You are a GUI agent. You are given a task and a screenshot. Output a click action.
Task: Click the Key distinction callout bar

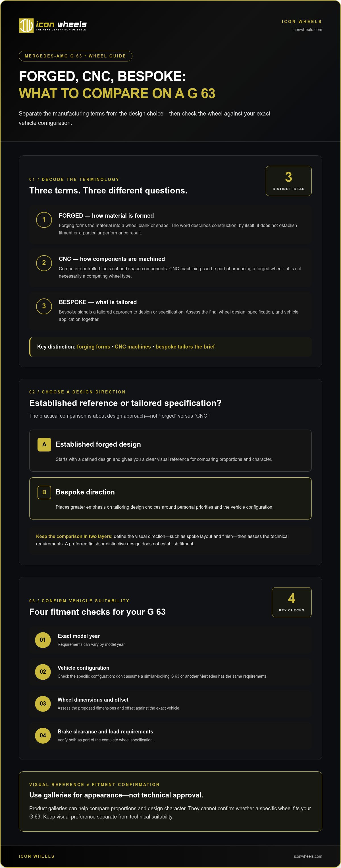point(170,347)
